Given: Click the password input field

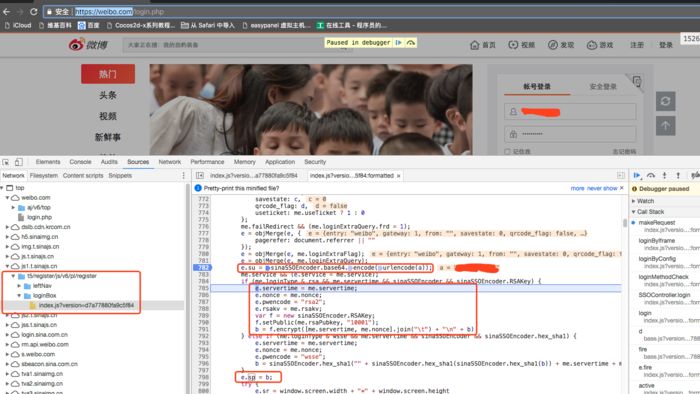Looking at the screenshot, I should [x=570, y=134].
